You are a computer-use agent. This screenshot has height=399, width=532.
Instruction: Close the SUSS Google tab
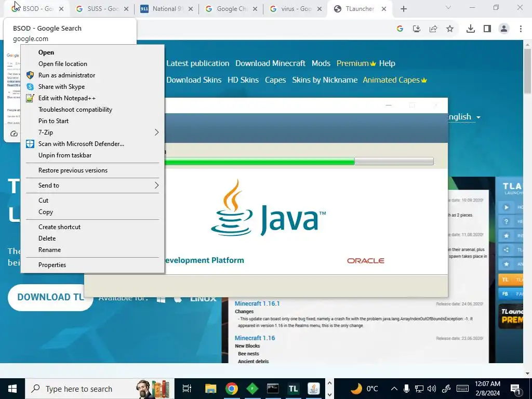[x=126, y=9]
